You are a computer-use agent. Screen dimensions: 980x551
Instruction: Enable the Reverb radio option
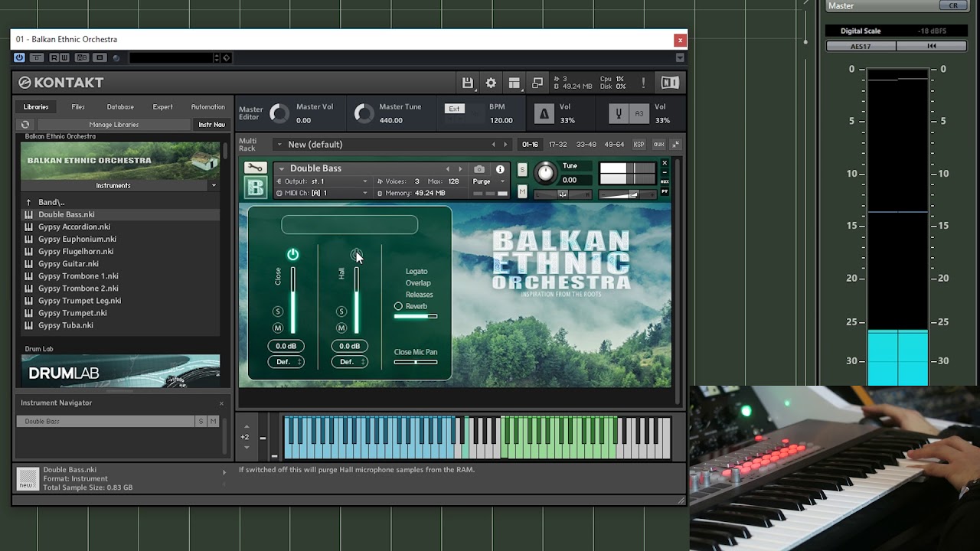point(398,306)
